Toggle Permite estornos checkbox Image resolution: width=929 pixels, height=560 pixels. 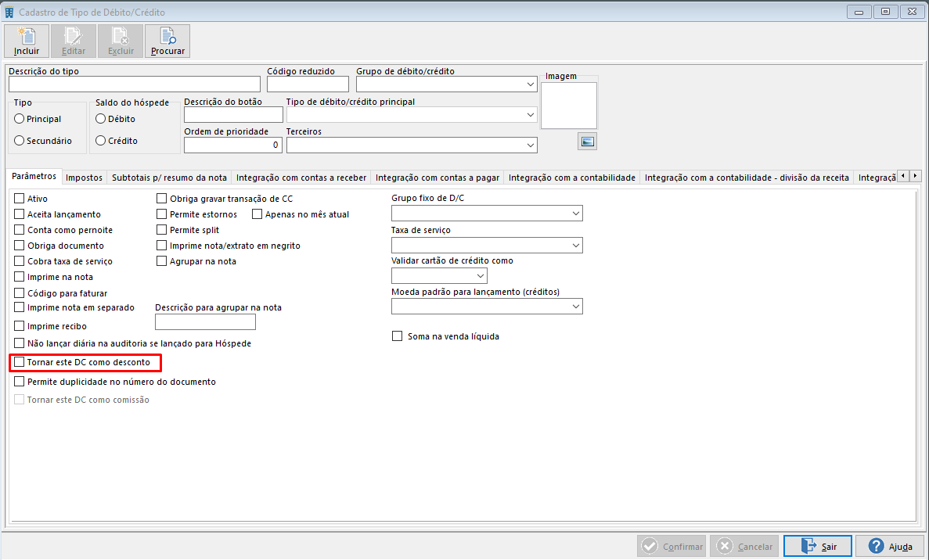[x=162, y=214]
